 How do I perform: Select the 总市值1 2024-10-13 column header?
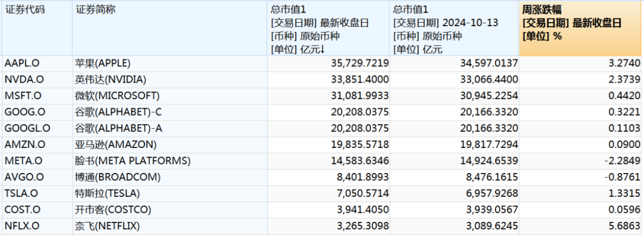point(454,29)
